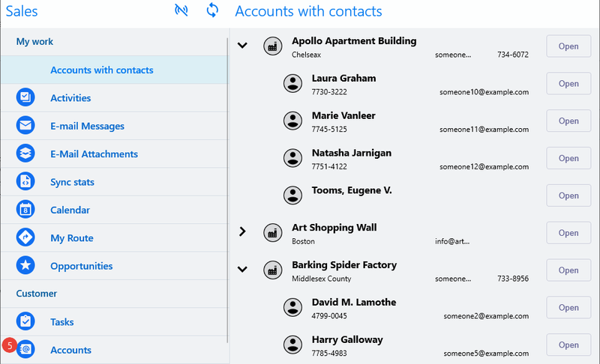Select Natasha Jarnigan contact avatar
Image resolution: width=600 pixels, height=364 pixels.
point(292,158)
